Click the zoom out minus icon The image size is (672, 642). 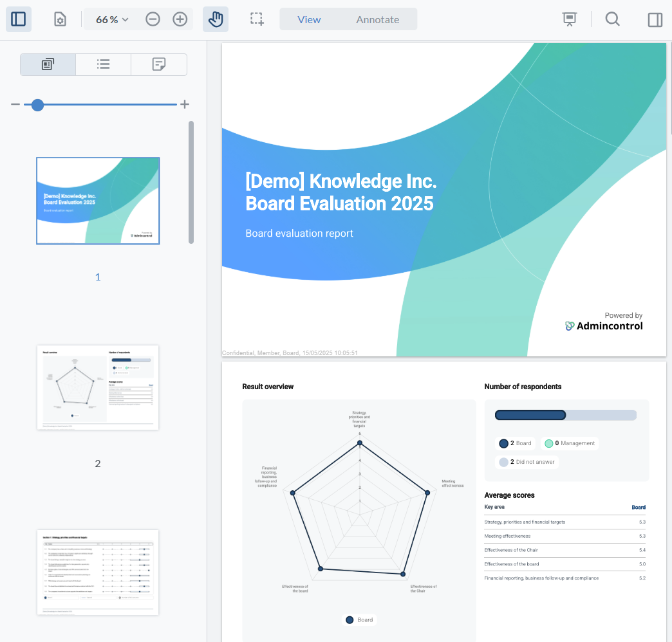153,19
